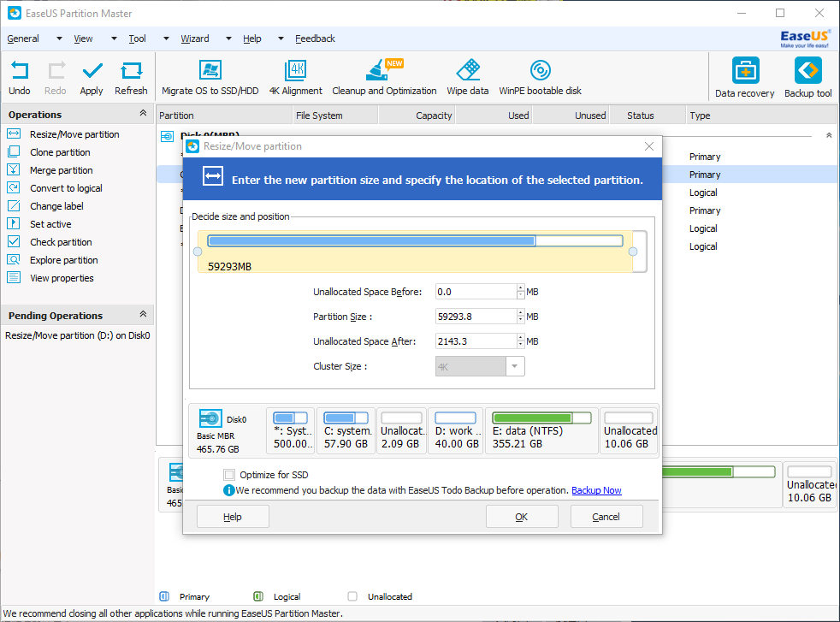
Task: Click the Set active sidebar icon
Action: point(14,224)
